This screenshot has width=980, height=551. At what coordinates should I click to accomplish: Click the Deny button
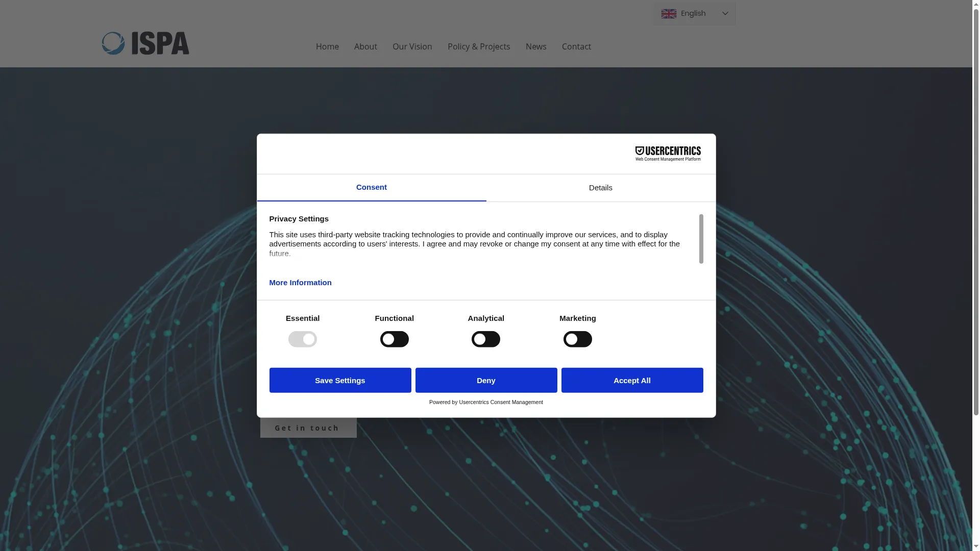486,380
